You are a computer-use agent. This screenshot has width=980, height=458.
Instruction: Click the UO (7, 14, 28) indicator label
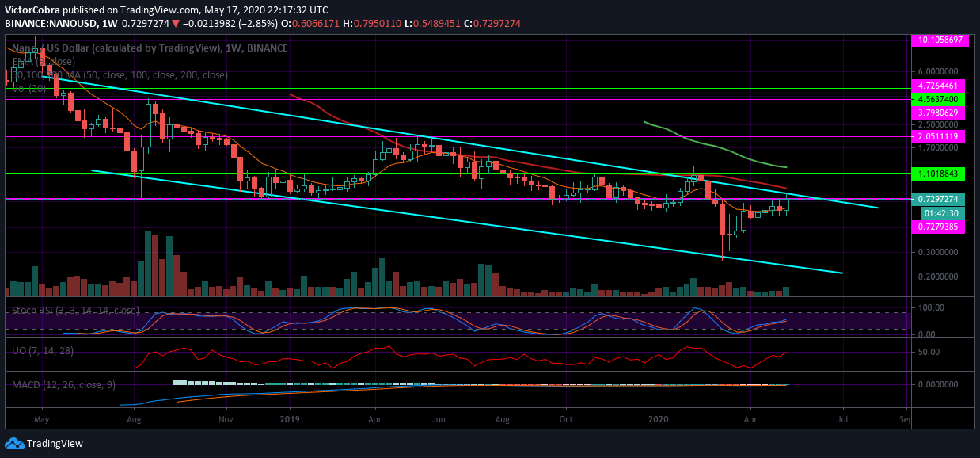pos(42,350)
